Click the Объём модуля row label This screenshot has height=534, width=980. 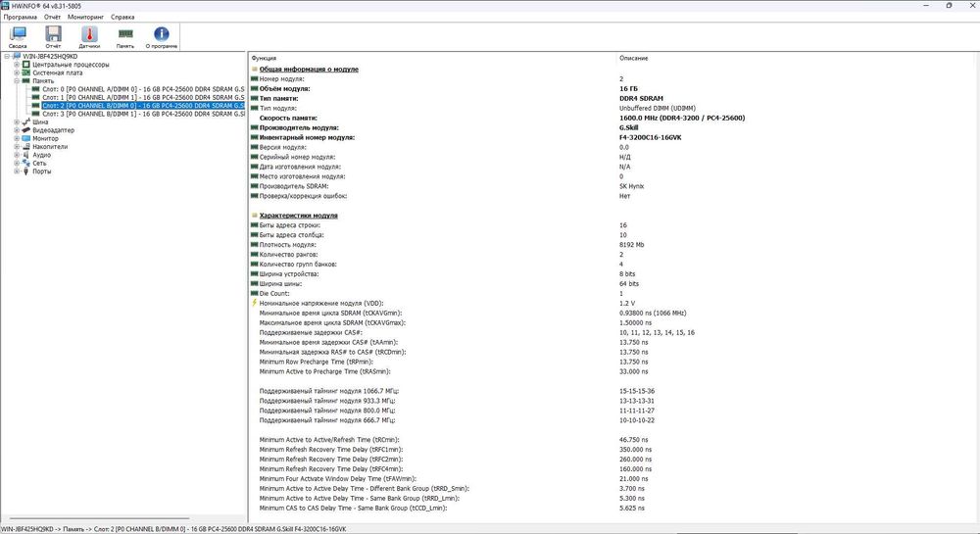[284, 89]
